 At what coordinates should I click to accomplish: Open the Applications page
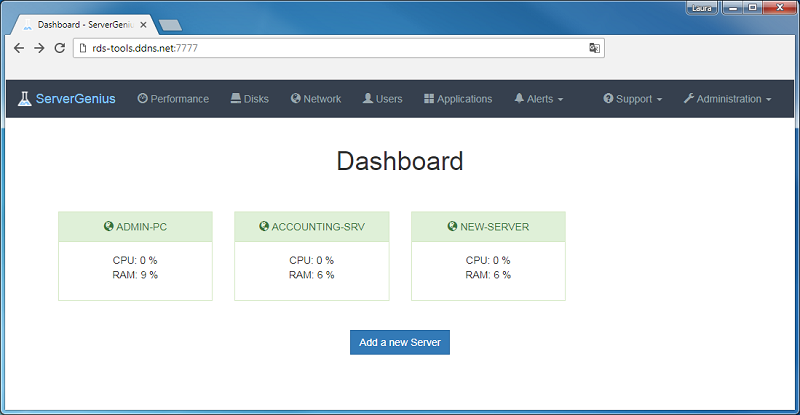point(458,99)
